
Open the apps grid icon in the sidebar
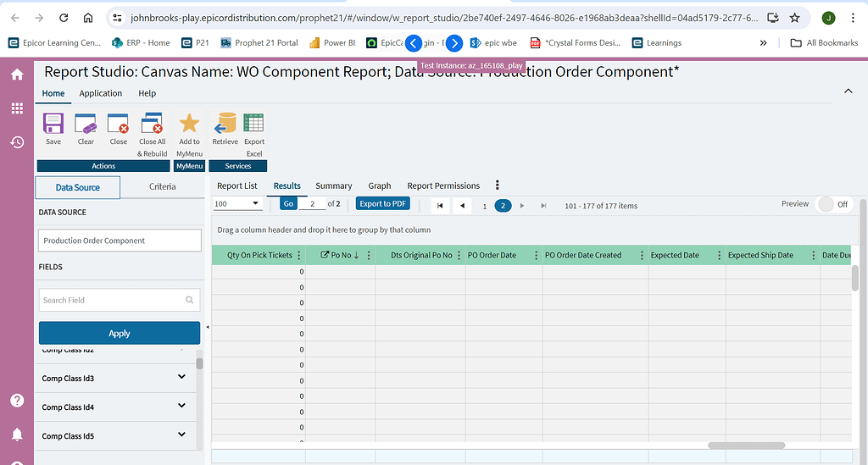(x=17, y=108)
